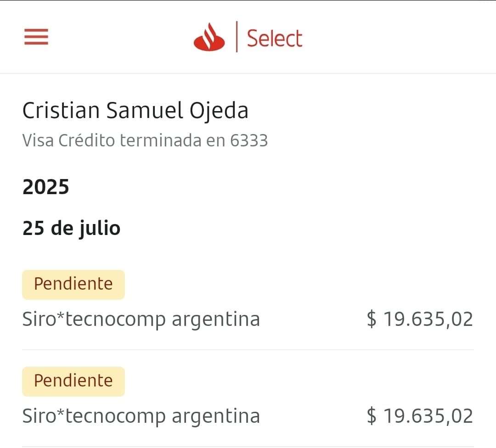This screenshot has width=496, height=448.
Task: Click the divider between the two transactions
Action: pyautogui.click(x=248, y=350)
